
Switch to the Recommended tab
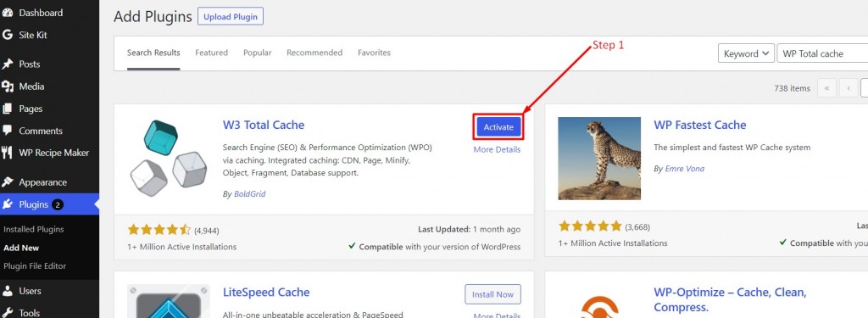(314, 53)
